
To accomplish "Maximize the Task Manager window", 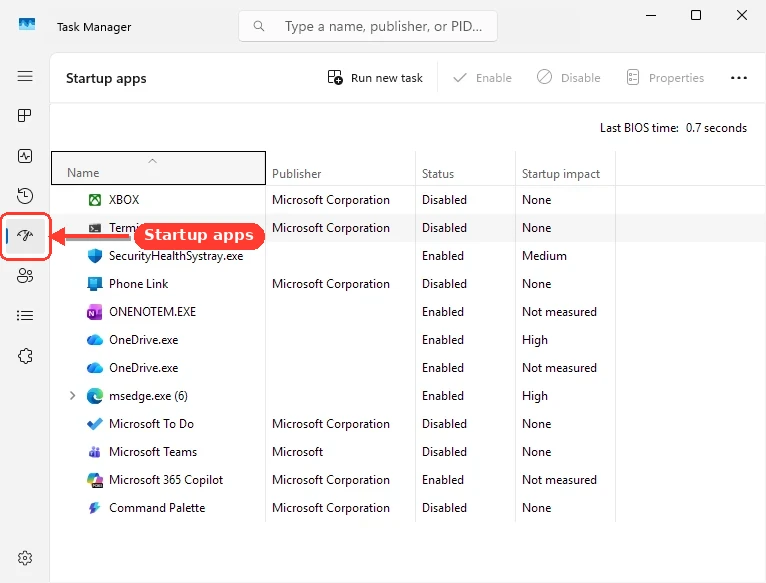I will click(x=696, y=15).
